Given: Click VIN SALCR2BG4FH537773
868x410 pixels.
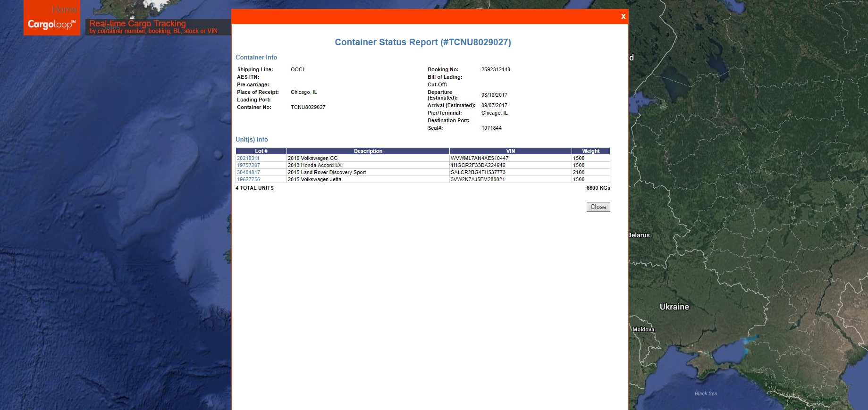Looking at the screenshot, I should [x=478, y=172].
